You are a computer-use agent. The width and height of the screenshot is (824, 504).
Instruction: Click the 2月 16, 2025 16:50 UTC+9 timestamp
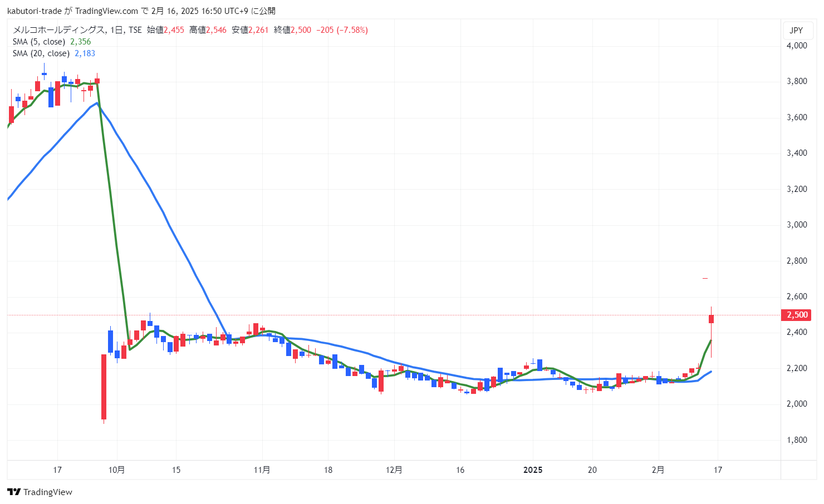200,11
